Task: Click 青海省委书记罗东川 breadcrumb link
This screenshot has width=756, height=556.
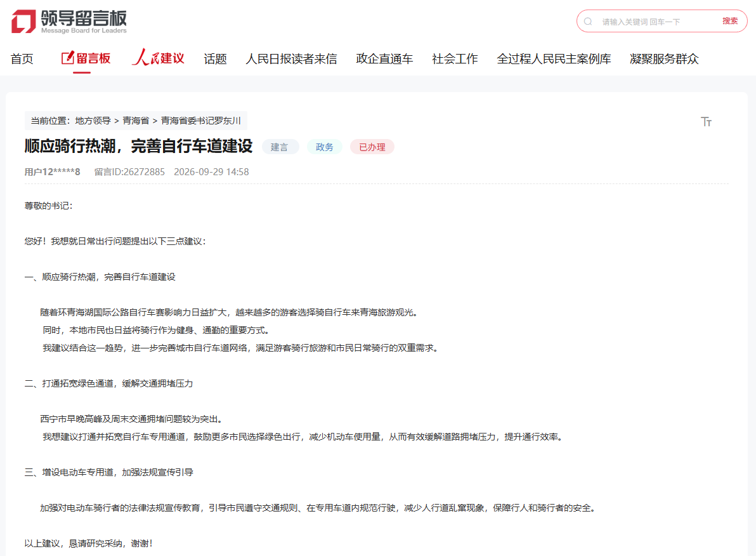Action: click(200, 121)
